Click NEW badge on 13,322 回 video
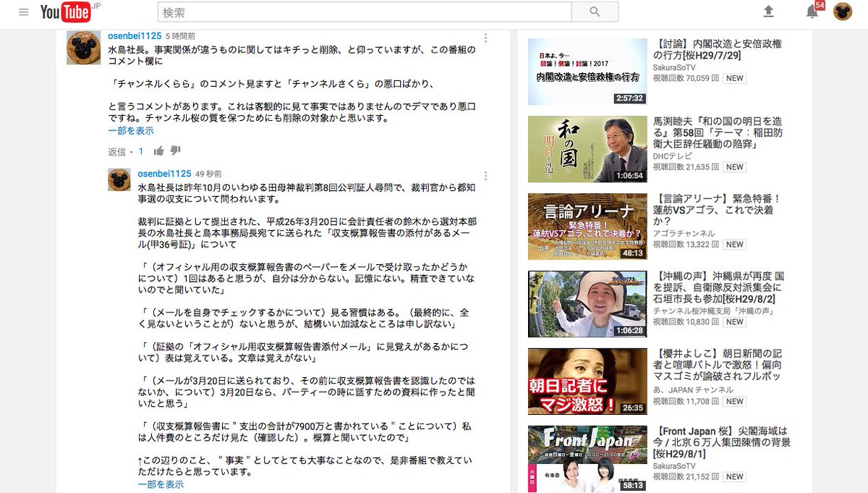This screenshot has height=493, width=868. point(735,244)
